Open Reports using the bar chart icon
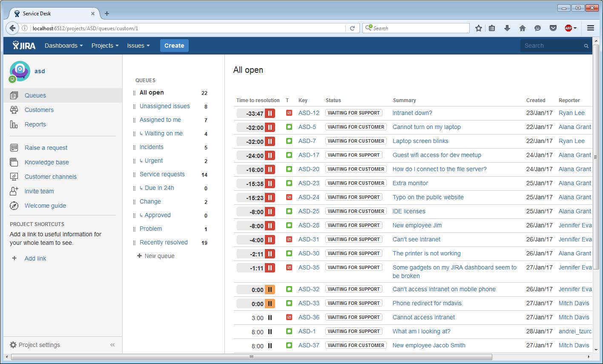The height and width of the screenshot is (364, 603). (x=14, y=124)
